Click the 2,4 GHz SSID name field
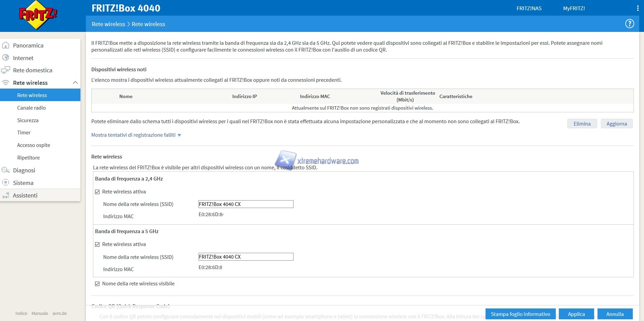The image size is (644, 321). point(246,204)
